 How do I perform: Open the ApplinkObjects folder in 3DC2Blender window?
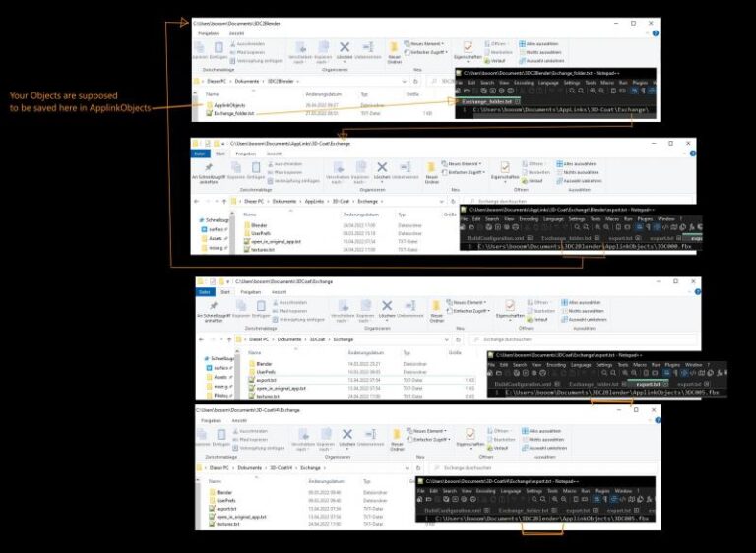227,103
